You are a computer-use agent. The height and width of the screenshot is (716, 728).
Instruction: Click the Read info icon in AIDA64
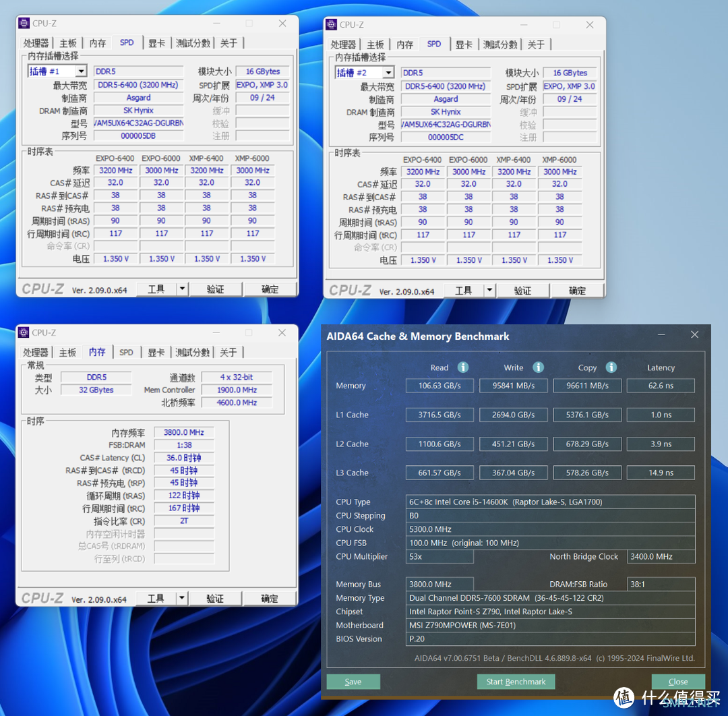(463, 367)
